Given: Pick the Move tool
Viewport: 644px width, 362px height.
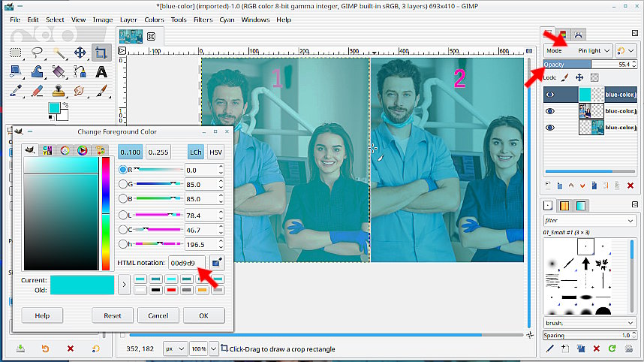Looking at the screenshot, I should [x=80, y=53].
